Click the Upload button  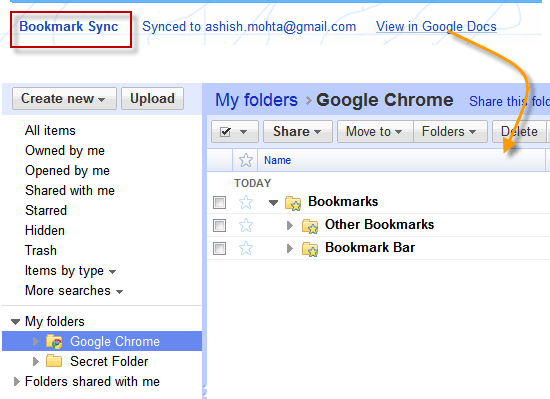point(152,99)
